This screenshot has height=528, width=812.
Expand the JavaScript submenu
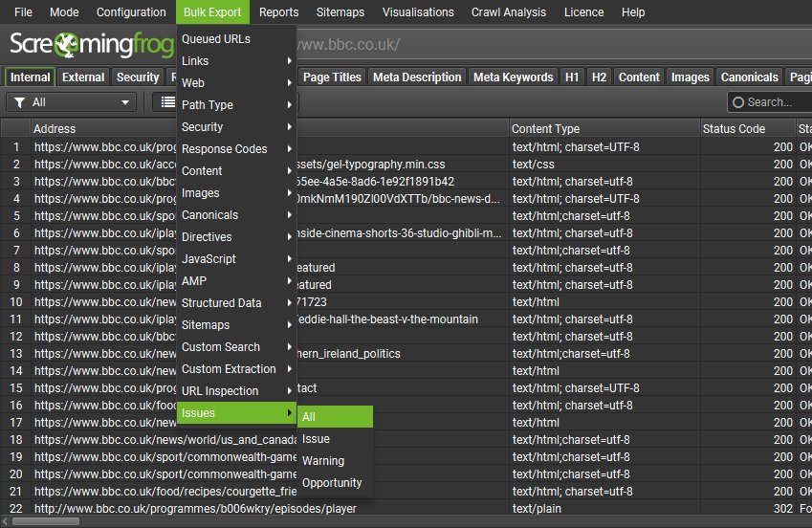click(236, 259)
